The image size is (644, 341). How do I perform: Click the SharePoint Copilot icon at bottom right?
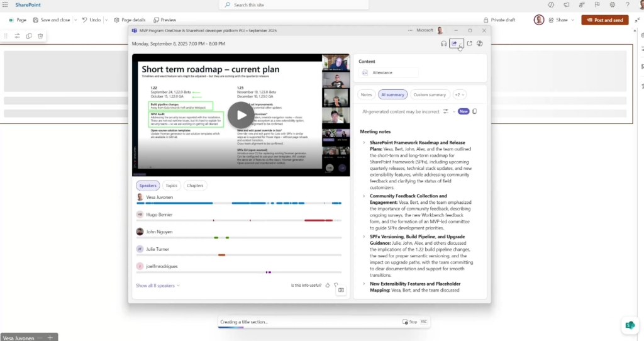[x=630, y=325]
